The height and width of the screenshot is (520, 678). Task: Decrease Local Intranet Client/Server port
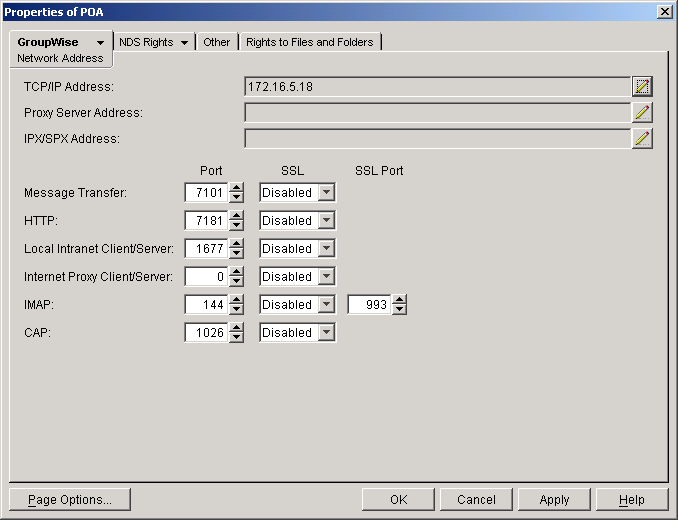(x=236, y=254)
